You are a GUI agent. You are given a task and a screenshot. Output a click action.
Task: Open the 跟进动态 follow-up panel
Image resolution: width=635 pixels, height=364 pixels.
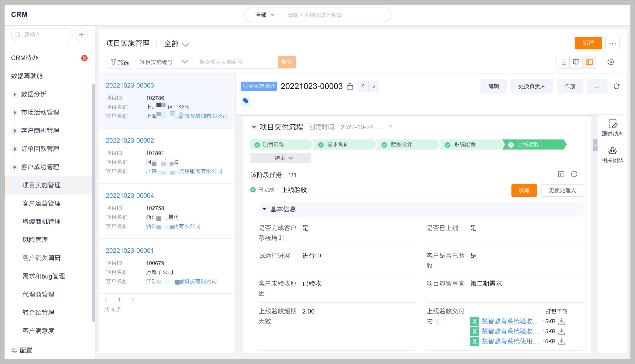612,128
